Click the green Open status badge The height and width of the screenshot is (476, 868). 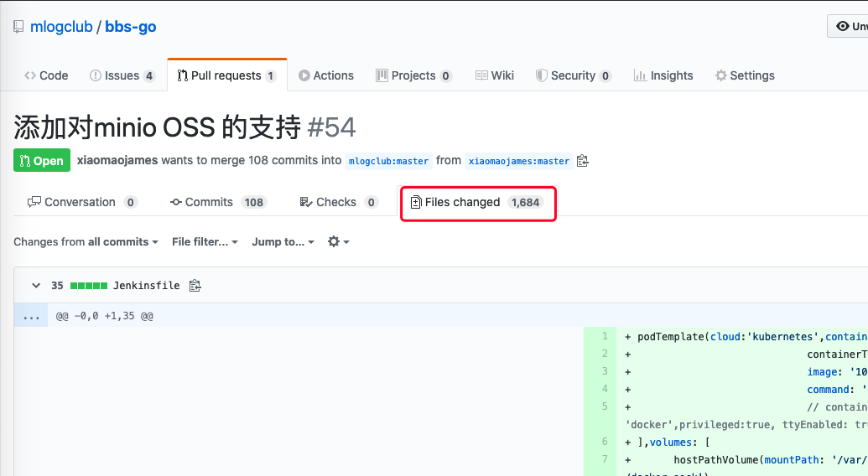[x=42, y=160]
